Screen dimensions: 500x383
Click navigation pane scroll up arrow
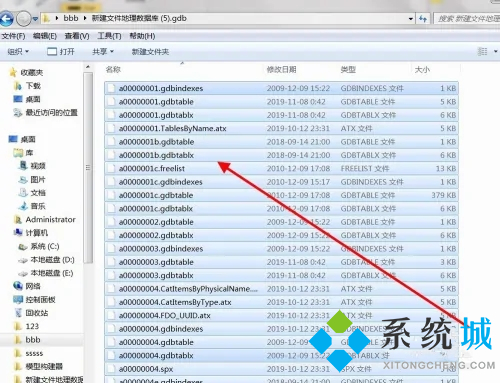click(88, 67)
